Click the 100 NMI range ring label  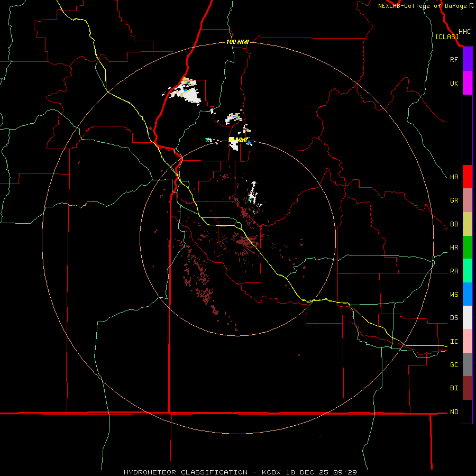click(237, 42)
